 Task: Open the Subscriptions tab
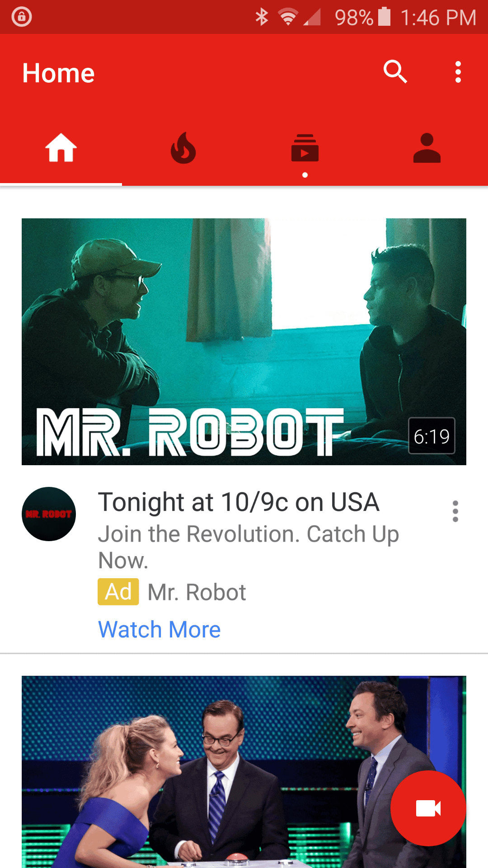coord(305,148)
